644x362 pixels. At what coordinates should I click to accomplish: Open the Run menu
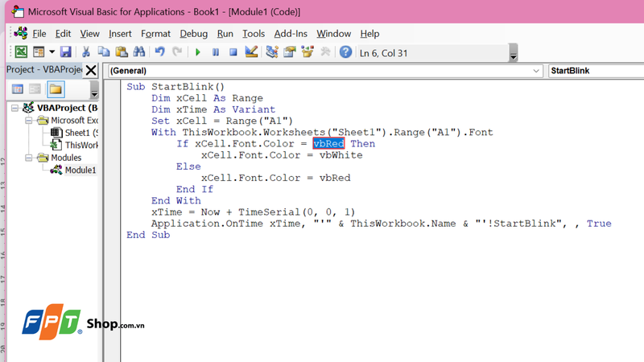(x=225, y=34)
